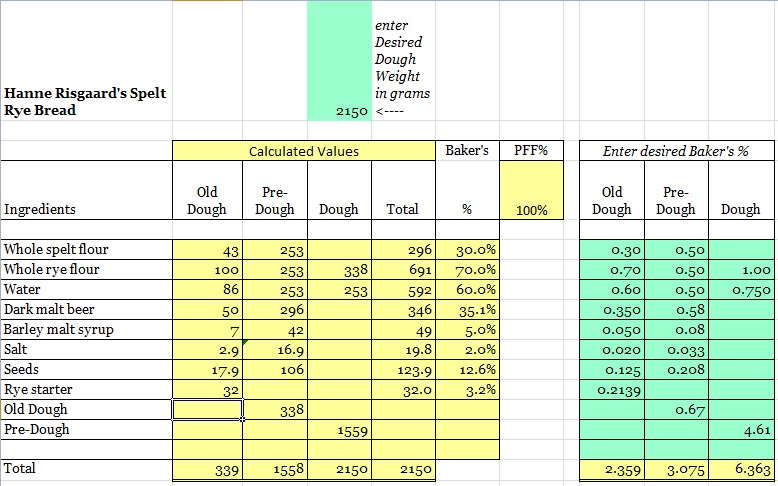
Task: Select Dark malt beer Old Dough value 50
Action: (208, 309)
